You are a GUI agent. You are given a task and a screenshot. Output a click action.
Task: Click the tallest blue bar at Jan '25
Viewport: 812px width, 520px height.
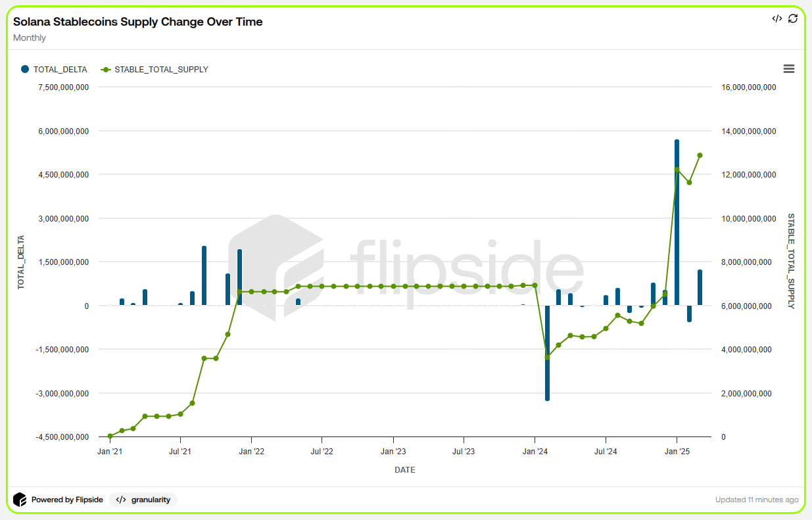click(x=677, y=222)
